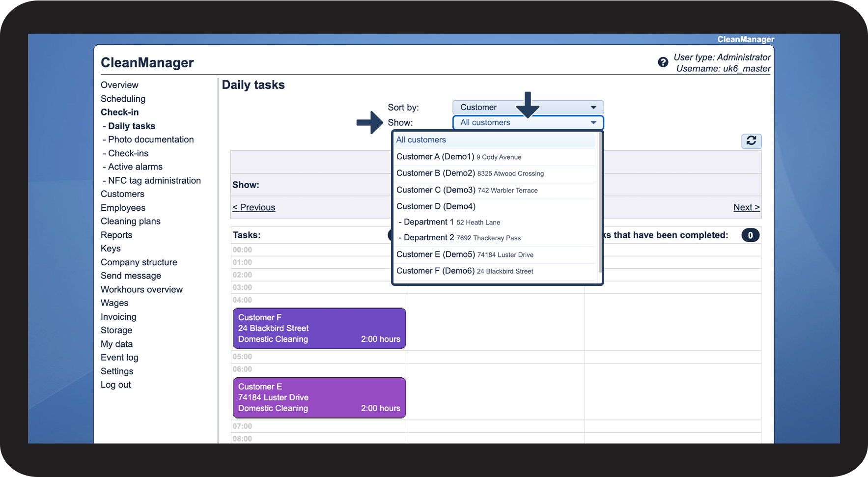Open Customers in the sidebar

(122, 194)
